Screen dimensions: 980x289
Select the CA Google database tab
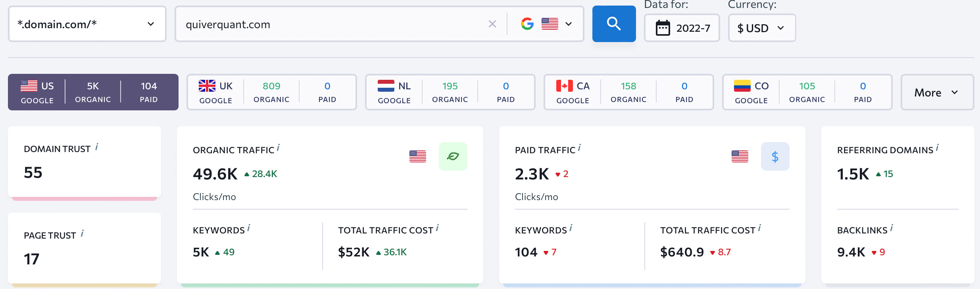tap(628, 92)
